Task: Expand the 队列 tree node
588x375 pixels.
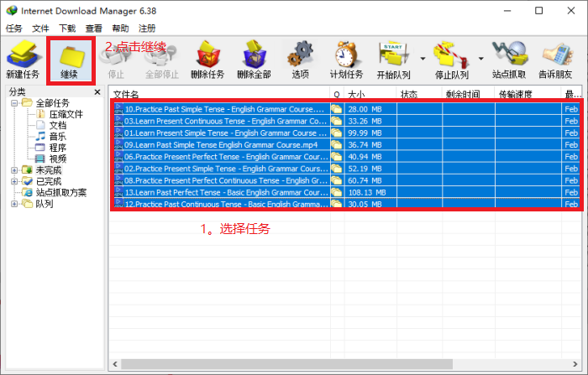Action: tap(14, 203)
